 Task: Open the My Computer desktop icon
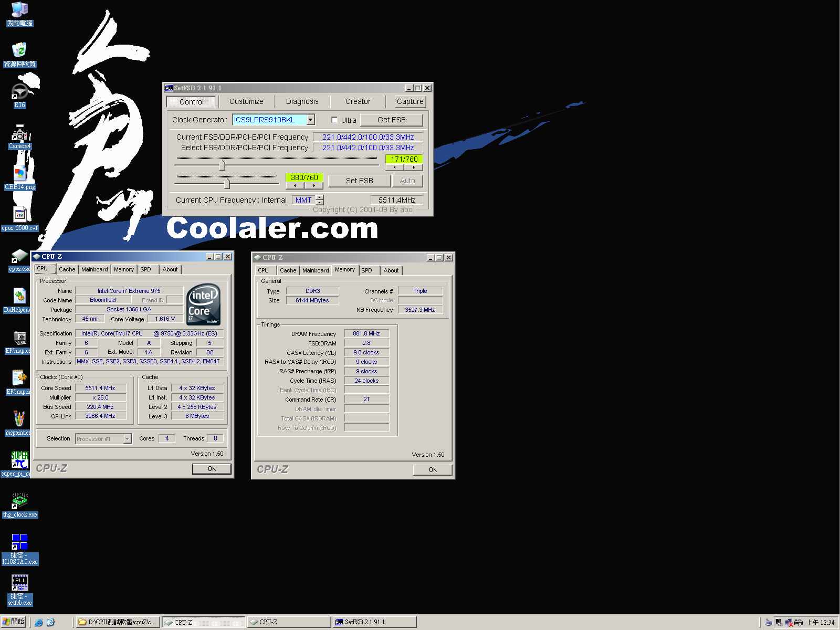(19, 14)
